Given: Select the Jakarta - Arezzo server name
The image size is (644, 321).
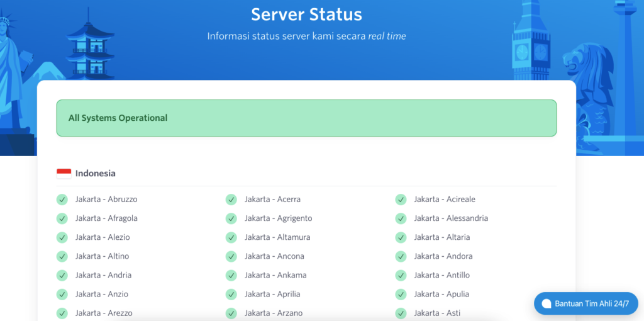Looking at the screenshot, I should pos(104,313).
